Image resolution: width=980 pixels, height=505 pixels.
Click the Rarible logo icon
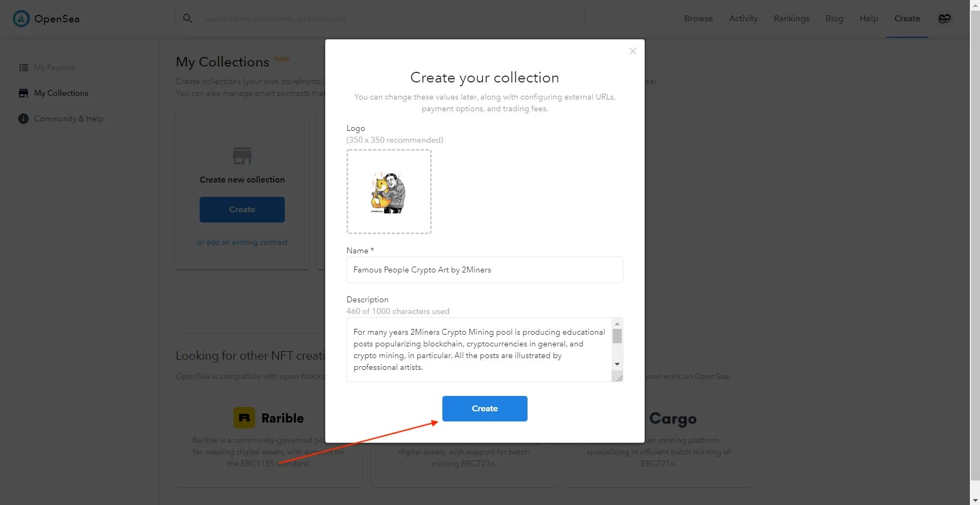pos(244,418)
